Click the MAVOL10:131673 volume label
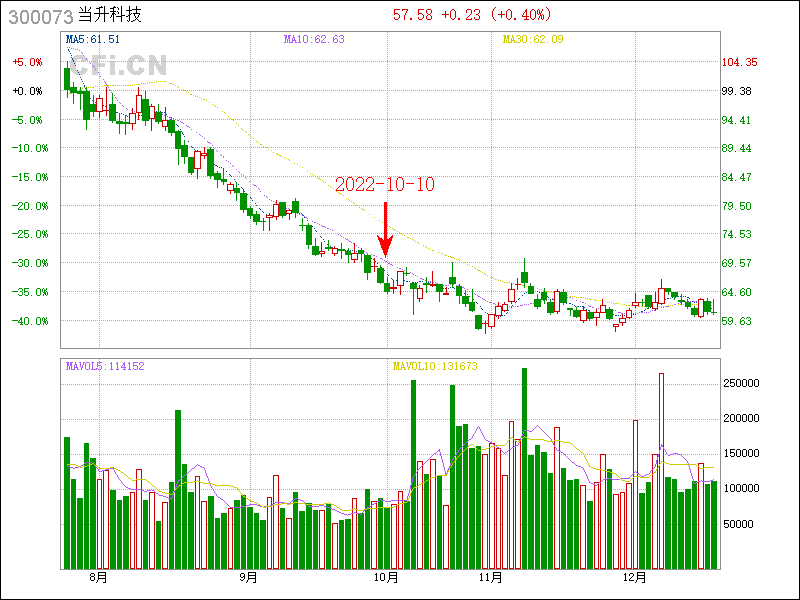 (x=435, y=366)
